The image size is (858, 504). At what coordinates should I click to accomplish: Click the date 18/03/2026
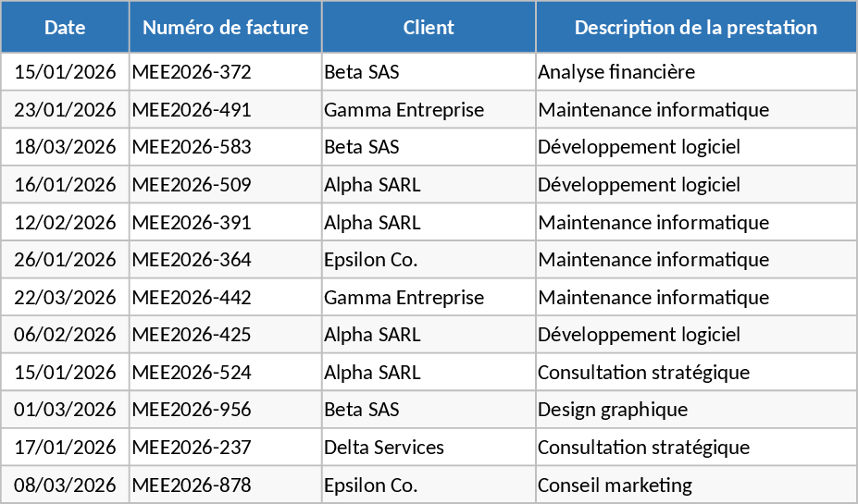point(65,147)
